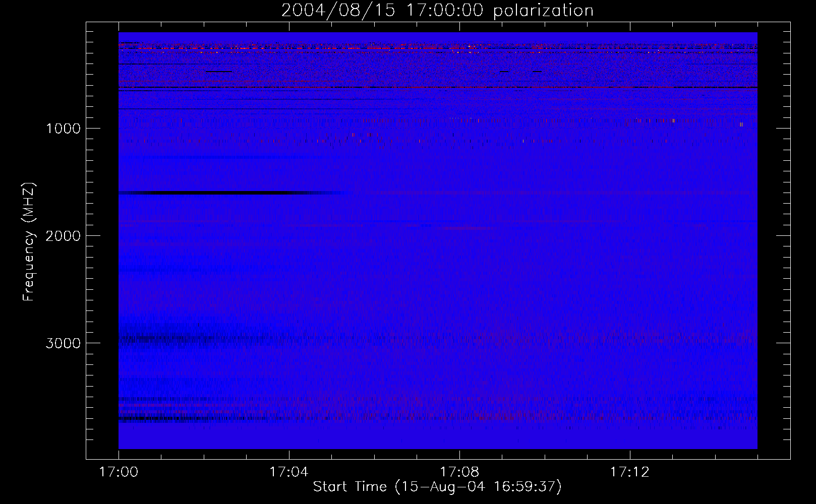816x504 pixels.
Task: Click the "Frequency (MHZ)" axis label
Action: click(28, 242)
